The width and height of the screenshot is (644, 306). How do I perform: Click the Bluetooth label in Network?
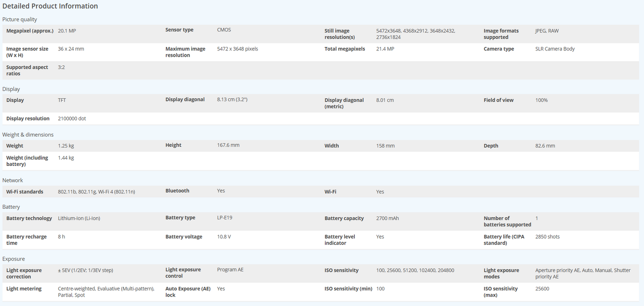(177, 191)
